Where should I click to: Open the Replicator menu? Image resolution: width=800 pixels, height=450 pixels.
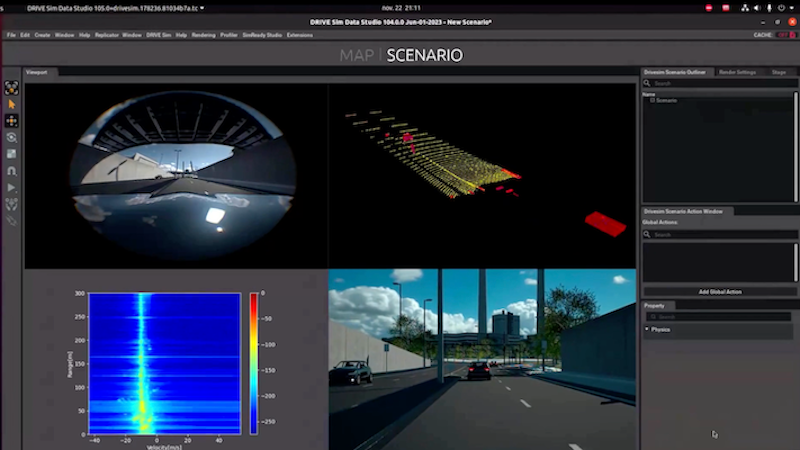(x=107, y=35)
